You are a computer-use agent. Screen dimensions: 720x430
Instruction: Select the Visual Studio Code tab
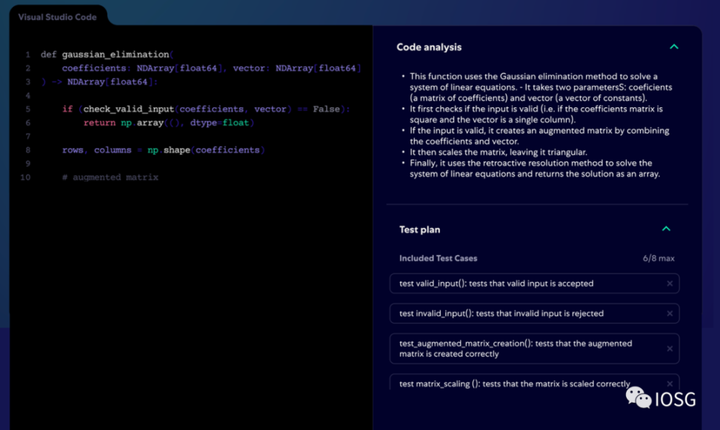pyautogui.click(x=57, y=17)
